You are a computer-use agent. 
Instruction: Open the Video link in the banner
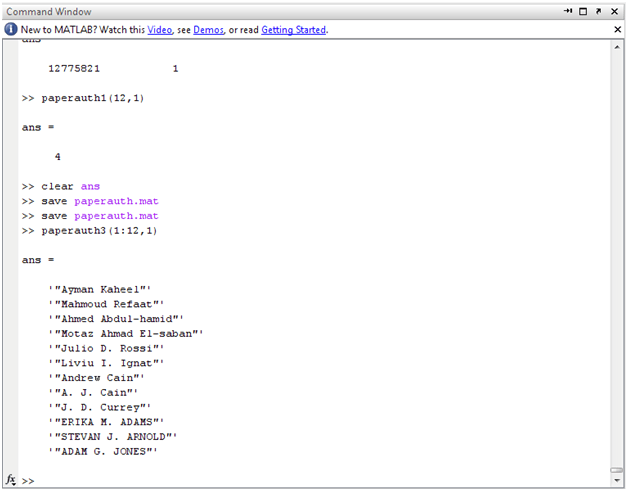(160, 30)
